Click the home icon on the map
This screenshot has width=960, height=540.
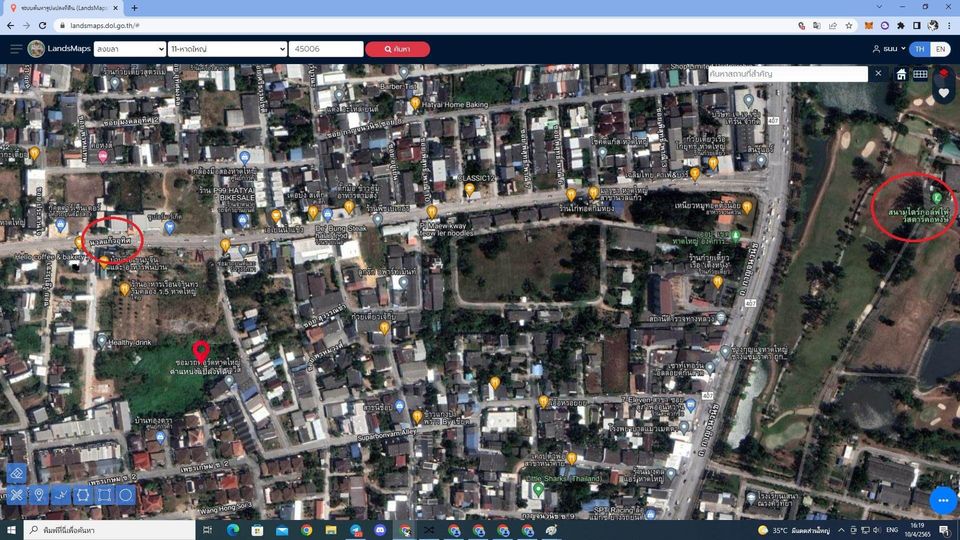[x=901, y=74]
